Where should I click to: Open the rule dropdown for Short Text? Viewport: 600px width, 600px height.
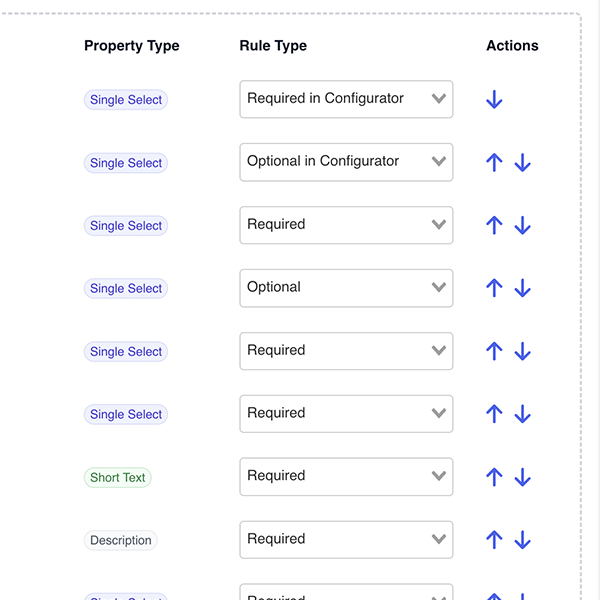346,477
